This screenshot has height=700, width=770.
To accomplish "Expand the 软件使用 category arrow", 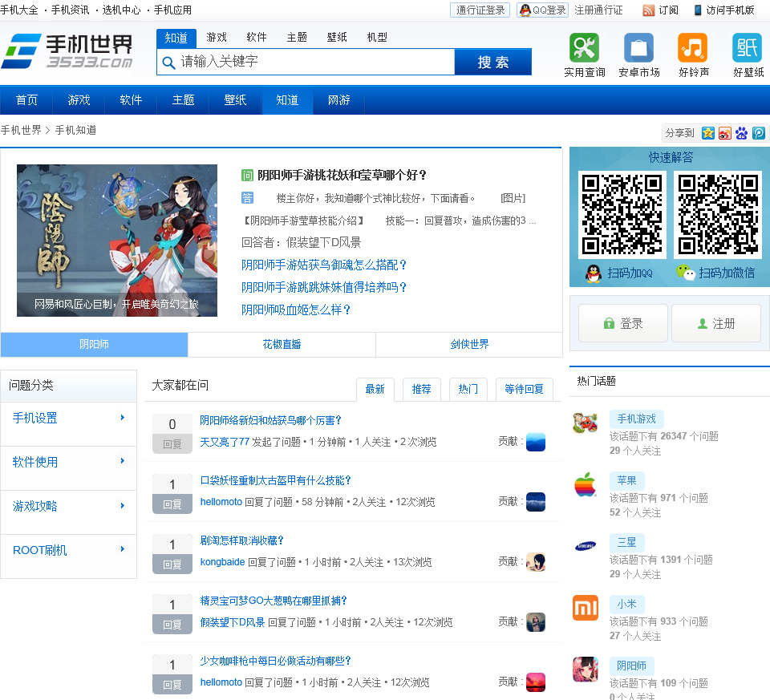I will (x=123, y=461).
